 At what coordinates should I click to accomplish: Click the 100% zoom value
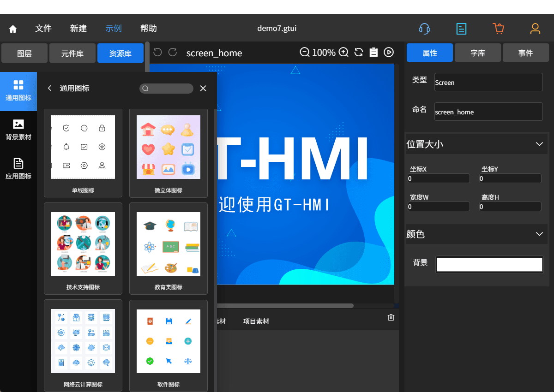pos(324,53)
